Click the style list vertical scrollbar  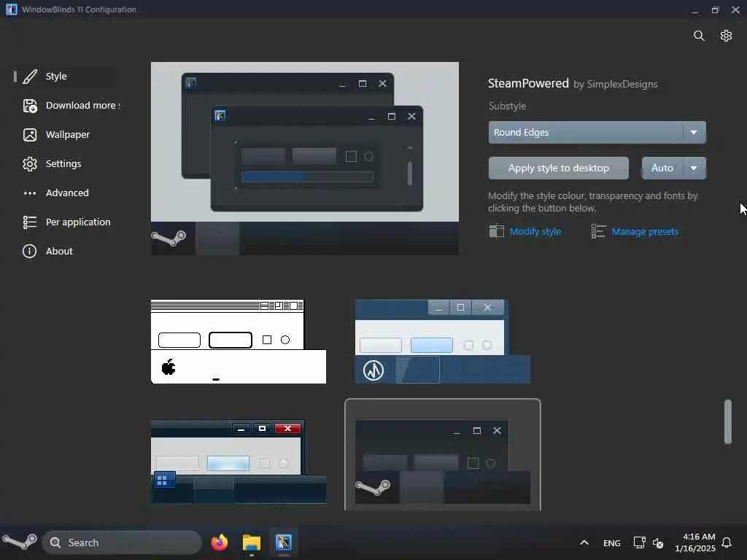click(727, 422)
